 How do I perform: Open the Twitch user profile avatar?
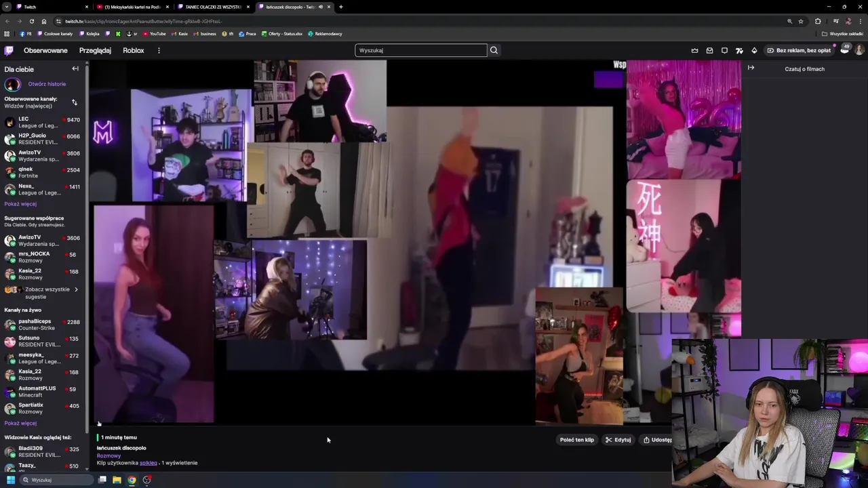click(x=859, y=50)
